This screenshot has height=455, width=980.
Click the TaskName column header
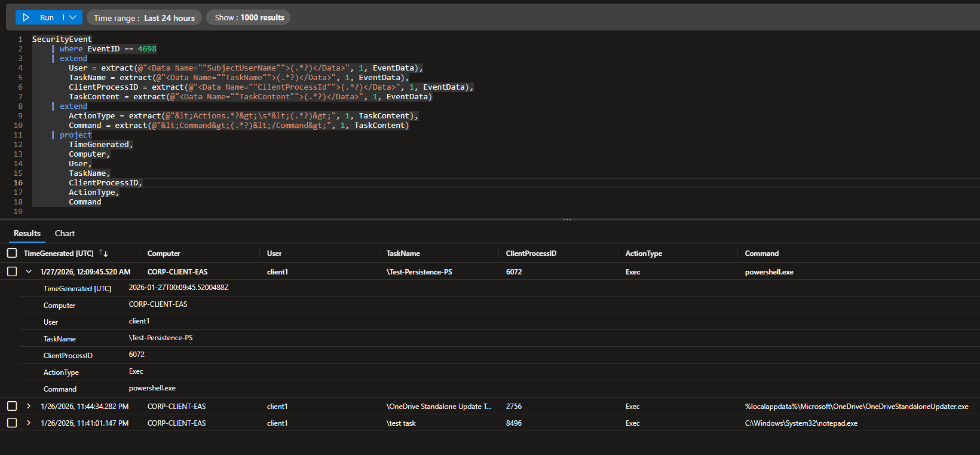pos(403,254)
